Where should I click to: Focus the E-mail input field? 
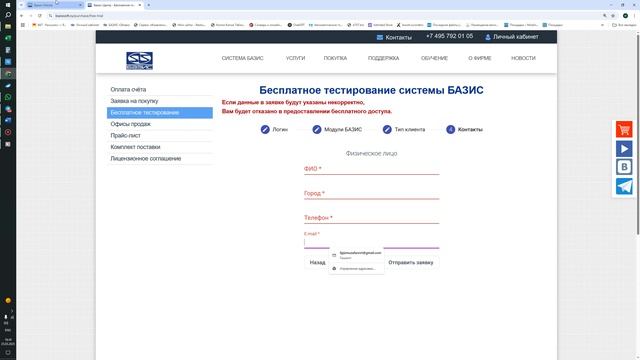click(371, 242)
